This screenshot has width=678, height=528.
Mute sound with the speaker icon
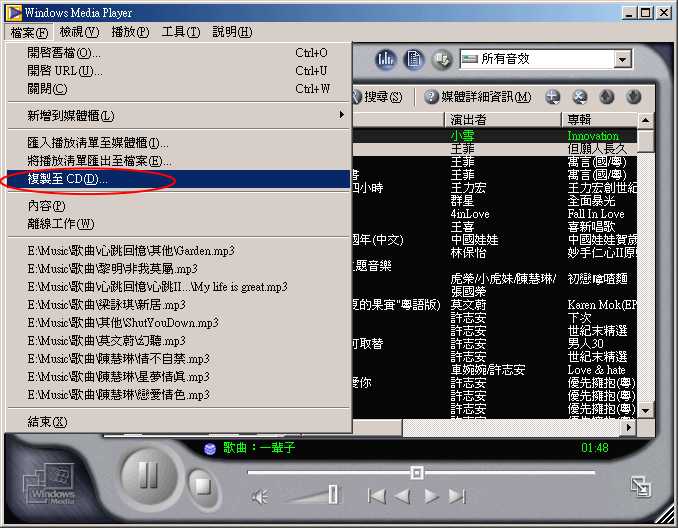point(259,497)
